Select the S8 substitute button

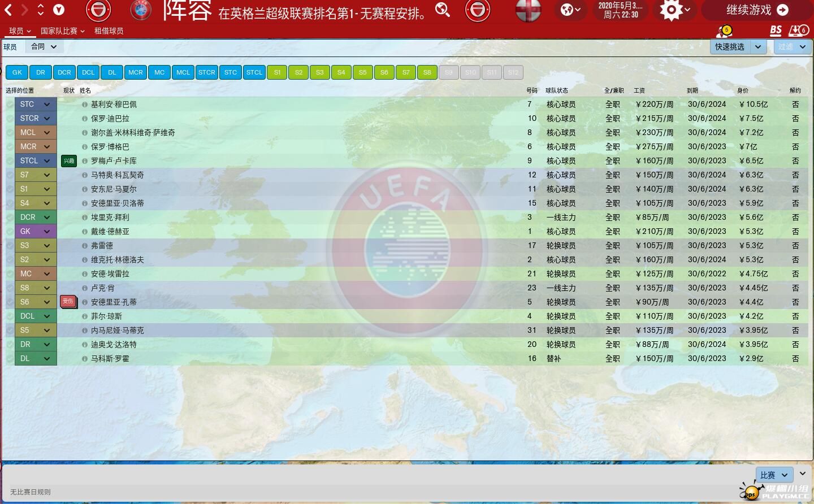[427, 72]
